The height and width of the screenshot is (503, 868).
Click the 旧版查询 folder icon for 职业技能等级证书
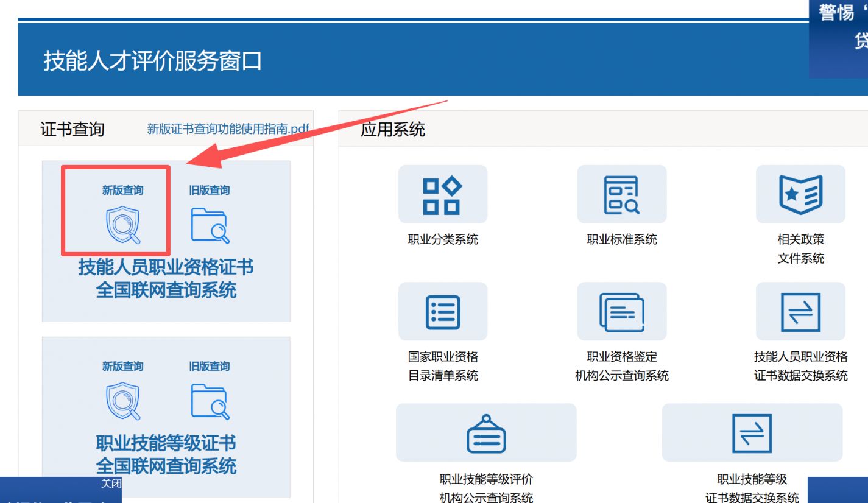210,401
